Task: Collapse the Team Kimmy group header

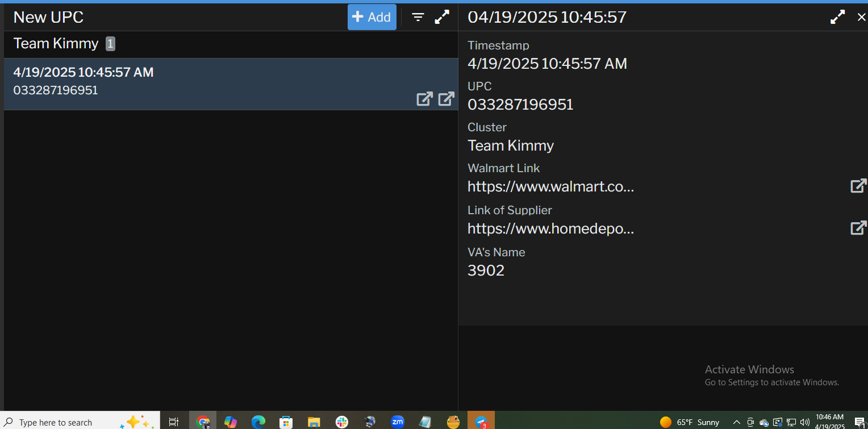Action: click(x=56, y=44)
